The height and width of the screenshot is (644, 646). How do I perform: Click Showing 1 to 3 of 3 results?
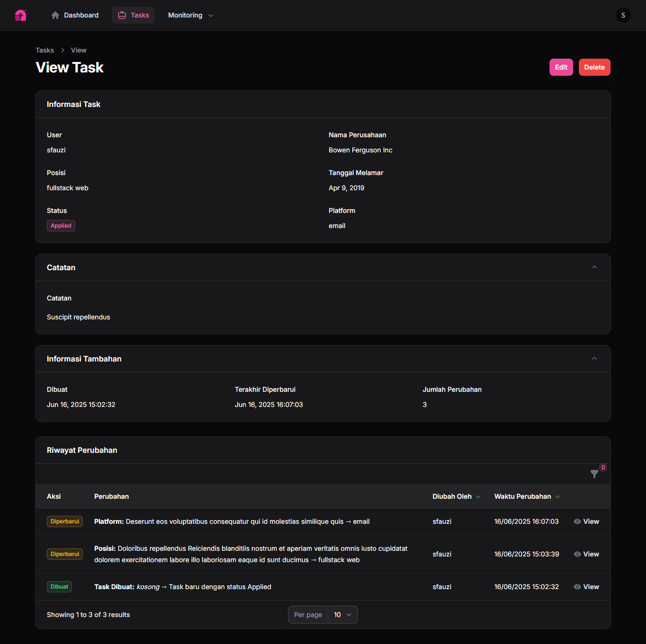pyautogui.click(x=88, y=615)
